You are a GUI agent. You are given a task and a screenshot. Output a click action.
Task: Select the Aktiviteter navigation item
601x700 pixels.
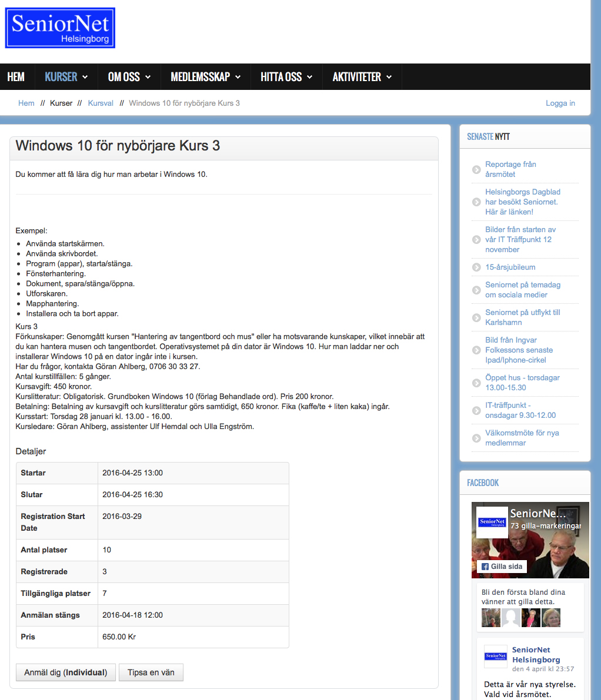coord(357,77)
